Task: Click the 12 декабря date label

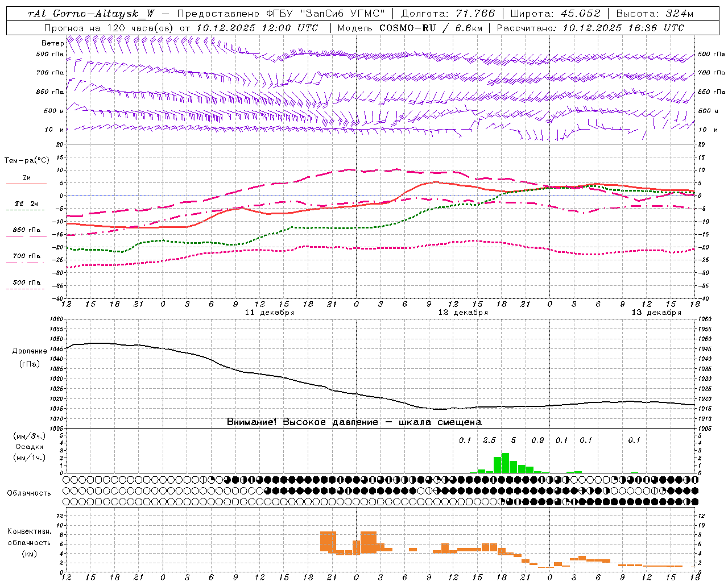Action: tap(463, 313)
